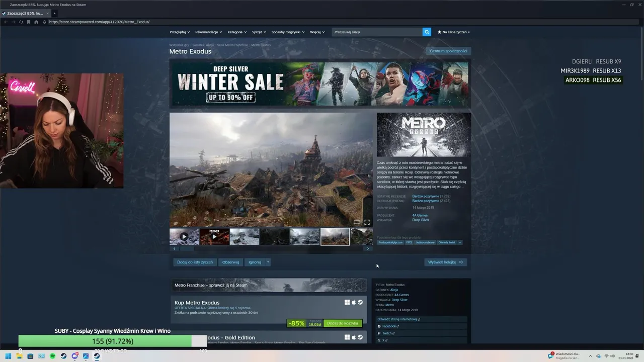Click the Otwarty świat tag

click(447, 242)
